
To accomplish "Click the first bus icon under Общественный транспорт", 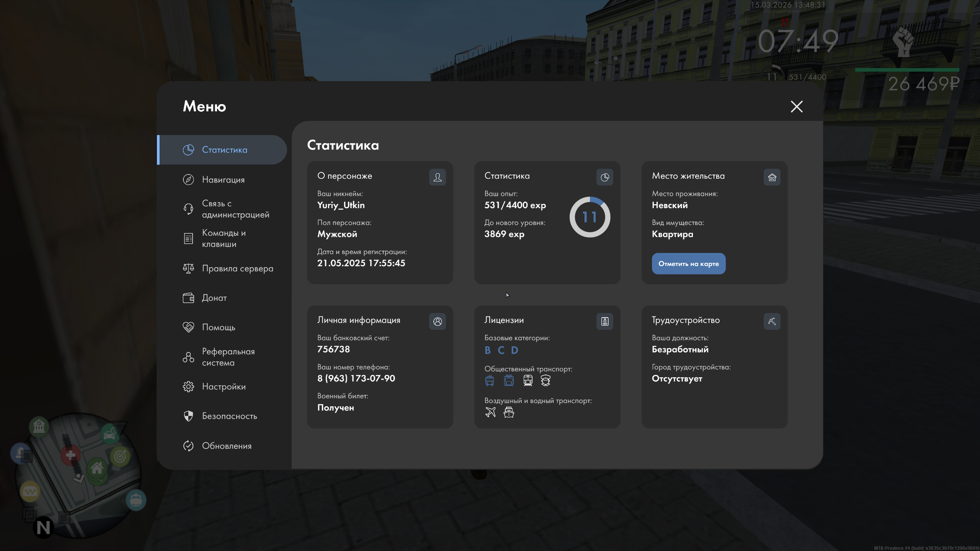I will [x=490, y=380].
